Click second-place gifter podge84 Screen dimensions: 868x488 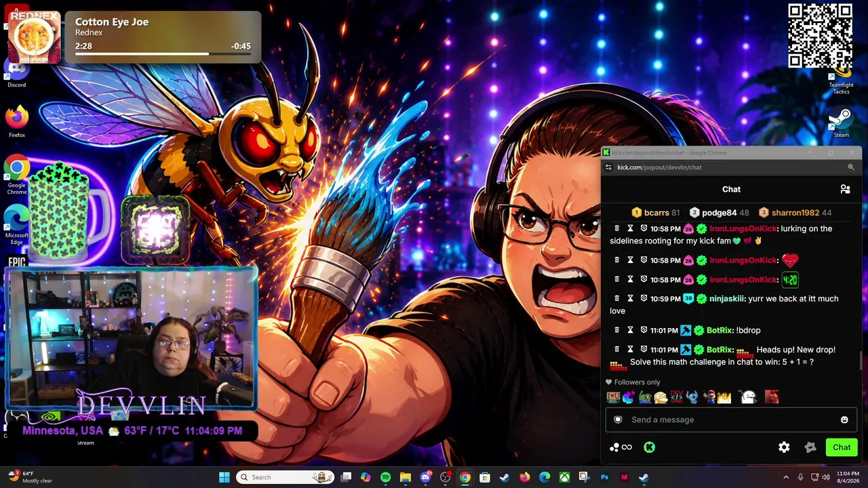click(719, 213)
